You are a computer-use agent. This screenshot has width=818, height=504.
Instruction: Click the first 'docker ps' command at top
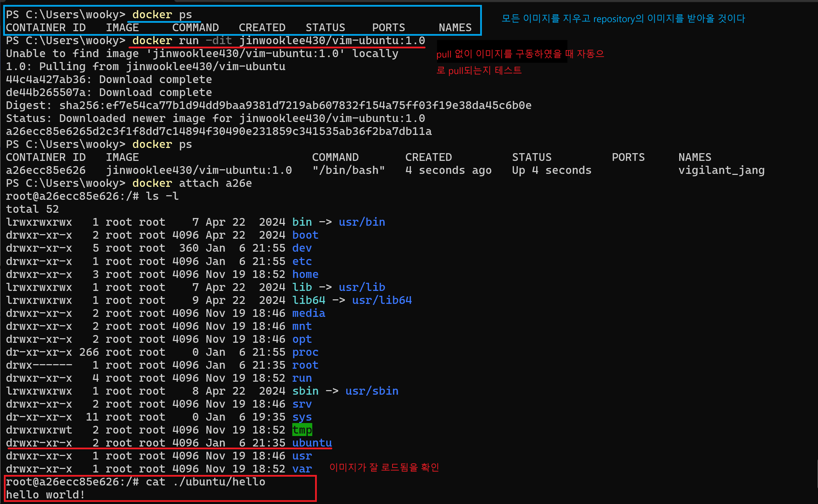pyautogui.click(x=162, y=15)
